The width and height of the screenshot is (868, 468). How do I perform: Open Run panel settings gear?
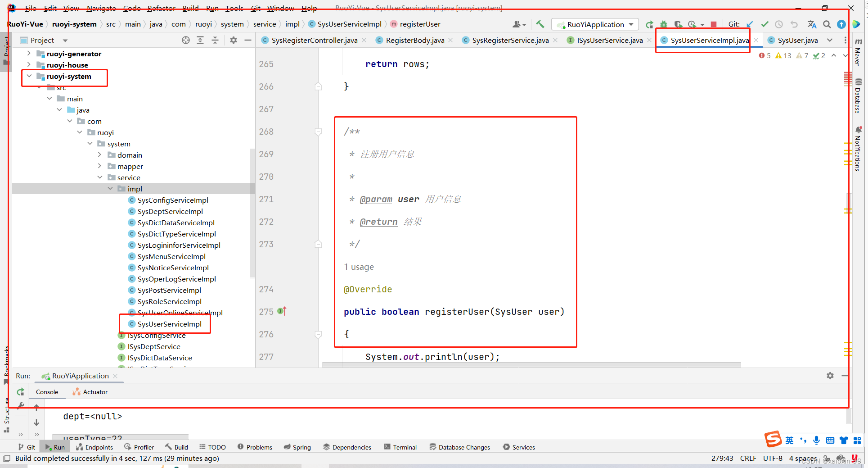pos(830,376)
